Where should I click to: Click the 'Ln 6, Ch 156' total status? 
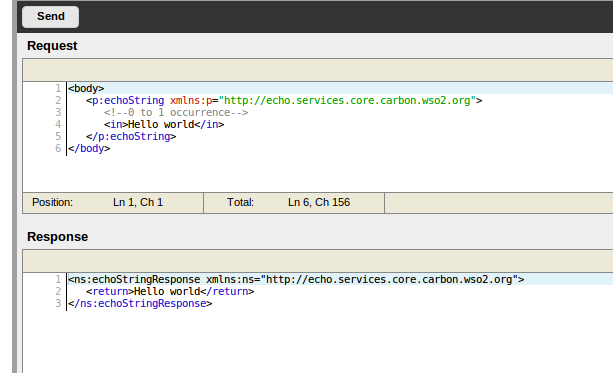tap(319, 202)
